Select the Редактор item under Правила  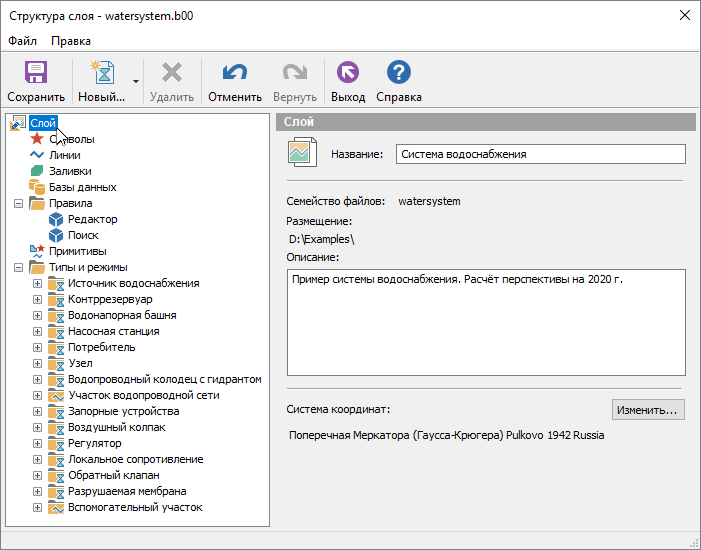(92, 219)
